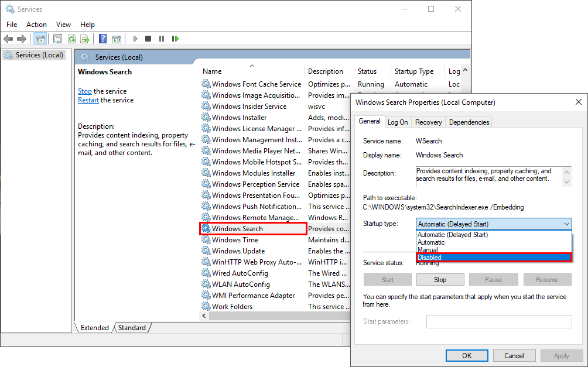Screen dimensions: 588x367
Task: Sort by the Status column header
Action: (372, 71)
